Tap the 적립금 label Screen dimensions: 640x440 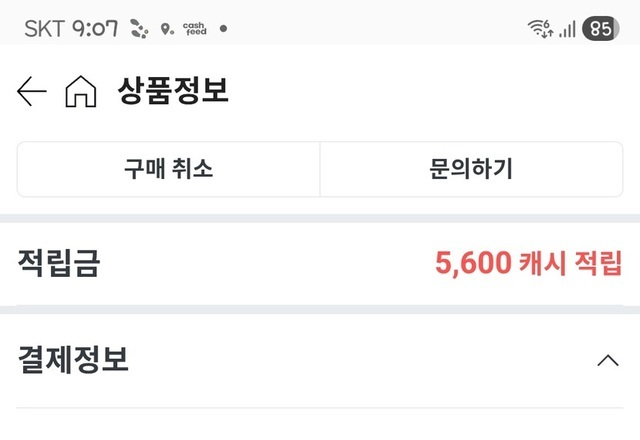pyautogui.click(x=59, y=263)
